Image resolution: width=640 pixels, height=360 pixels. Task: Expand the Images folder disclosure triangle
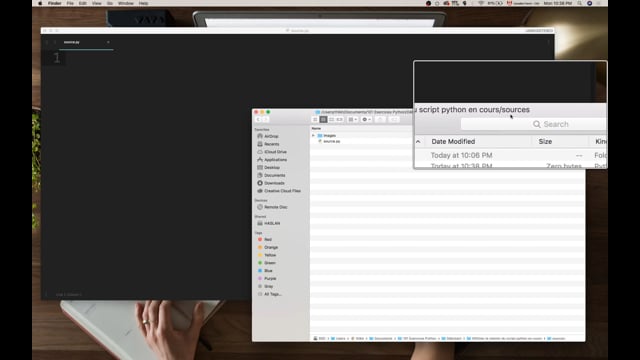click(313, 136)
